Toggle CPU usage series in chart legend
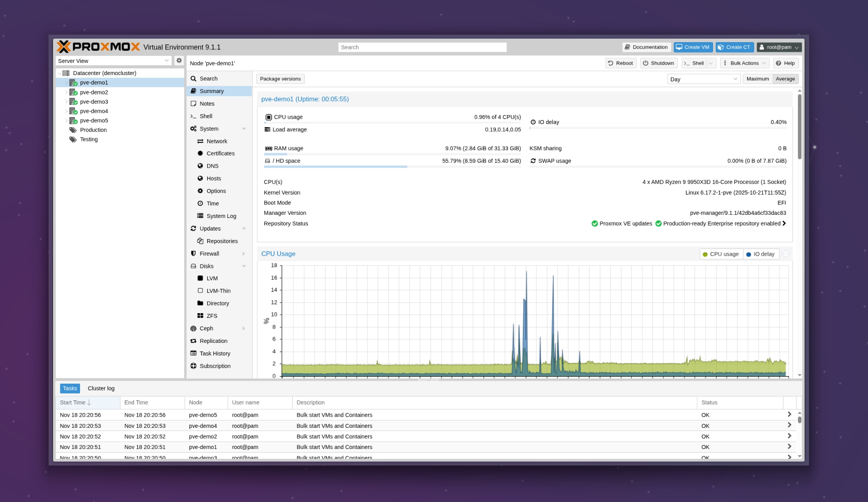Viewport: 868px width, 502px height. coord(721,254)
